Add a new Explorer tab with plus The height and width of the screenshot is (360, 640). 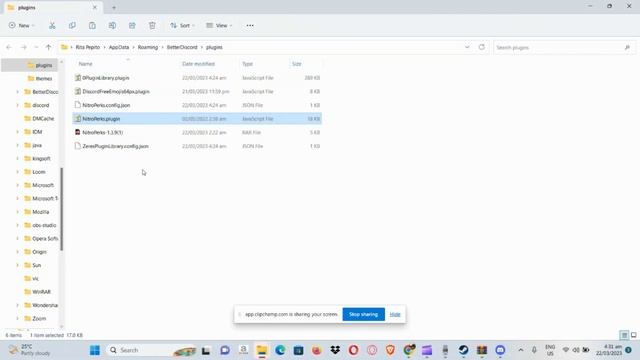114,7
